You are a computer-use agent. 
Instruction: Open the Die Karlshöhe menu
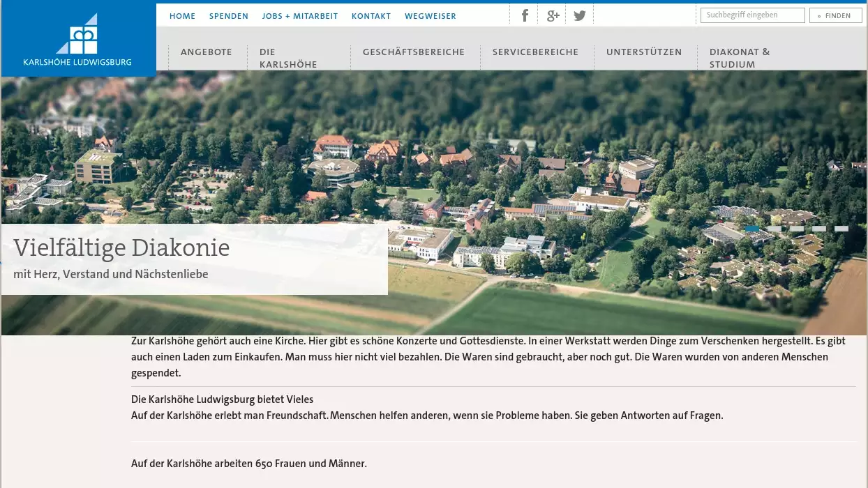coord(287,58)
